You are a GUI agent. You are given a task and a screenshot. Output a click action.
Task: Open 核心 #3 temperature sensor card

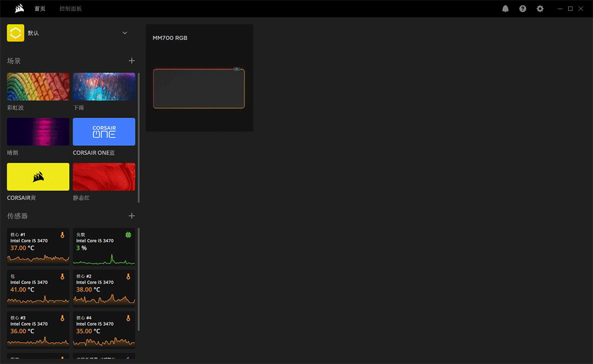pyautogui.click(x=38, y=330)
